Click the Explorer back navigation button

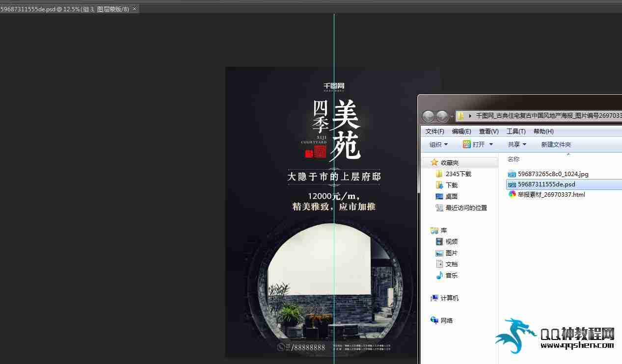pyautogui.click(x=428, y=116)
